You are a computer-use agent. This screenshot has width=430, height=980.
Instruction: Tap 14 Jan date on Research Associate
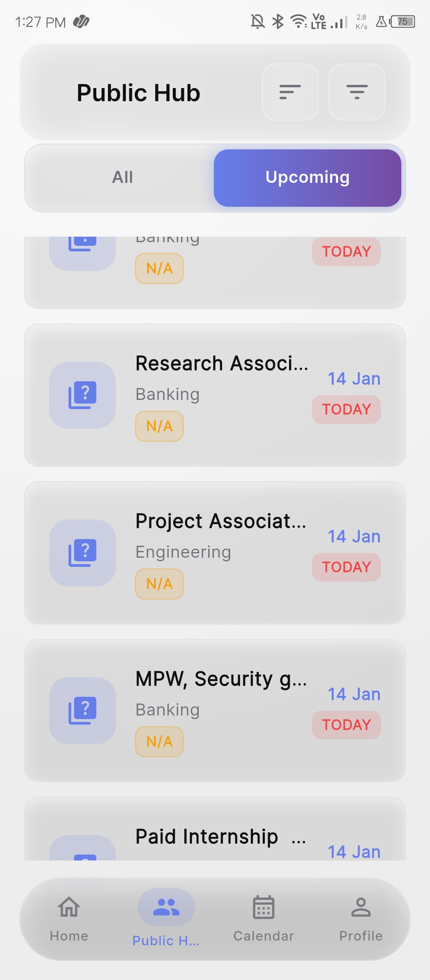pos(354,378)
